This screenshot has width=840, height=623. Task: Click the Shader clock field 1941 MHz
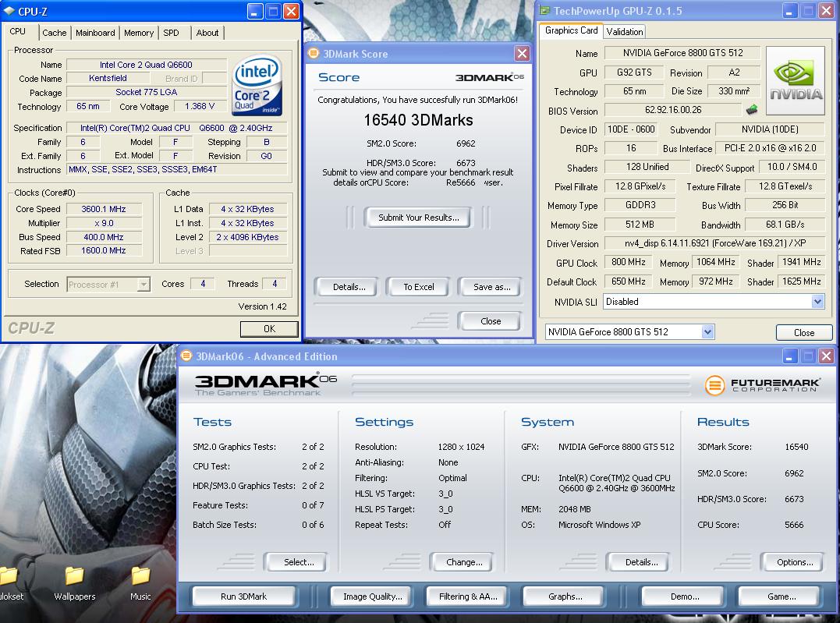click(x=802, y=262)
